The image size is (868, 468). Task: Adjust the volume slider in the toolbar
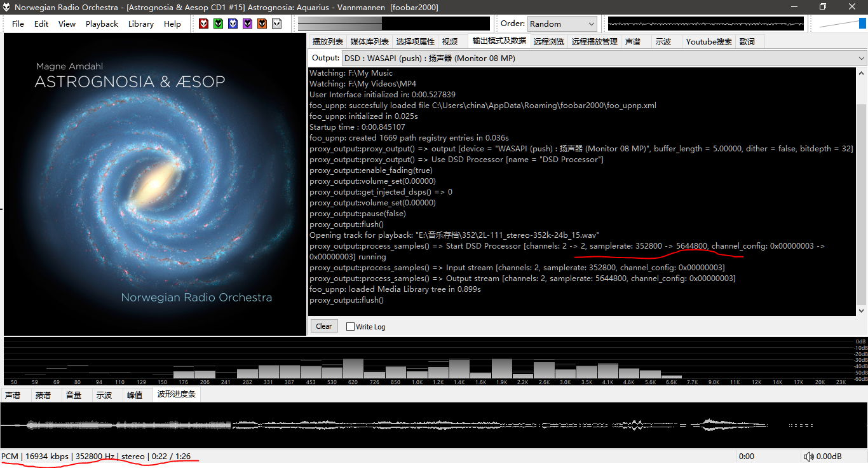coord(842,24)
